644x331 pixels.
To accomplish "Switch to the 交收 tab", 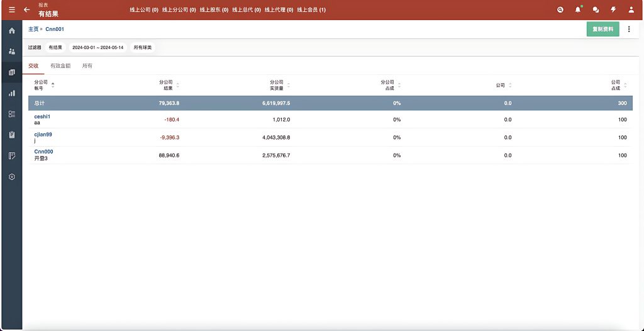I will 33,66.
